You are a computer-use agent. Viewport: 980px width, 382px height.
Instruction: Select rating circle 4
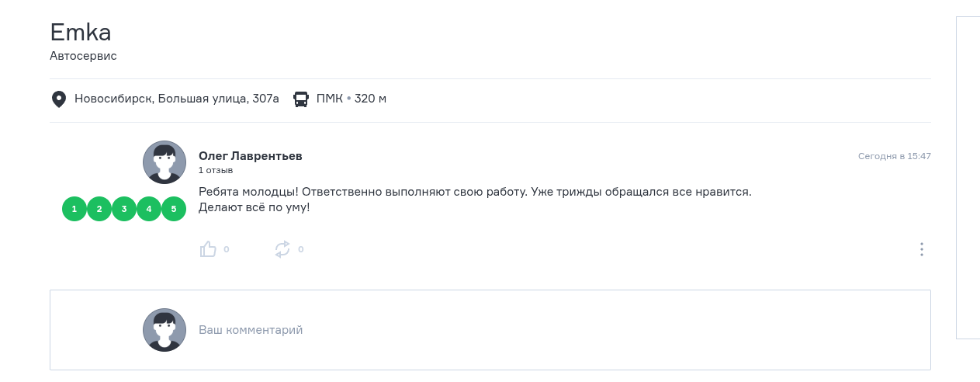click(x=149, y=209)
